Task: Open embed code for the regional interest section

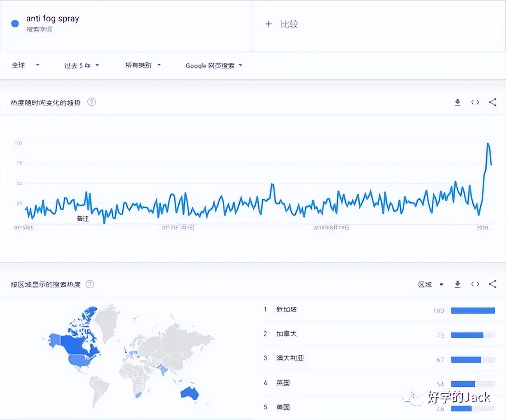Action: pyautogui.click(x=475, y=284)
